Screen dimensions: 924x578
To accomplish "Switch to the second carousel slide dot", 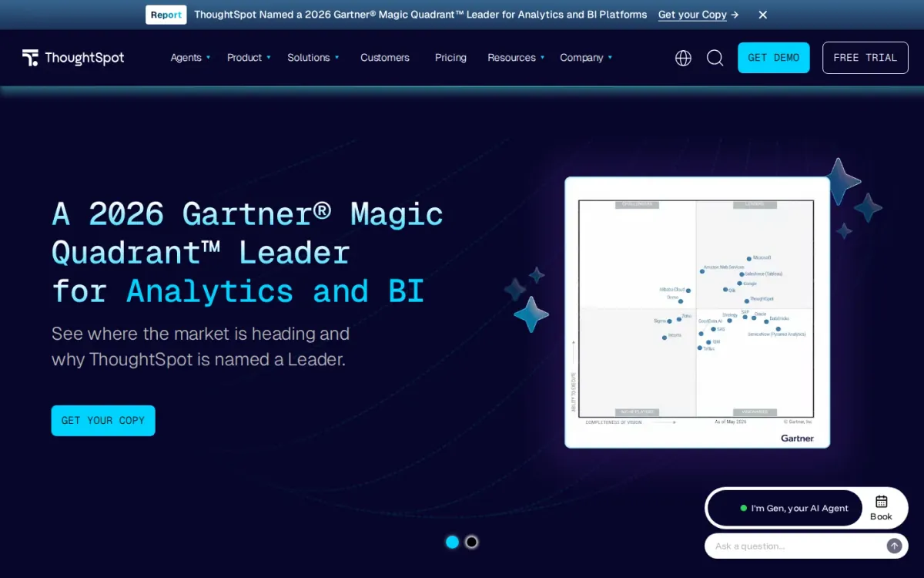I will pyautogui.click(x=472, y=542).
